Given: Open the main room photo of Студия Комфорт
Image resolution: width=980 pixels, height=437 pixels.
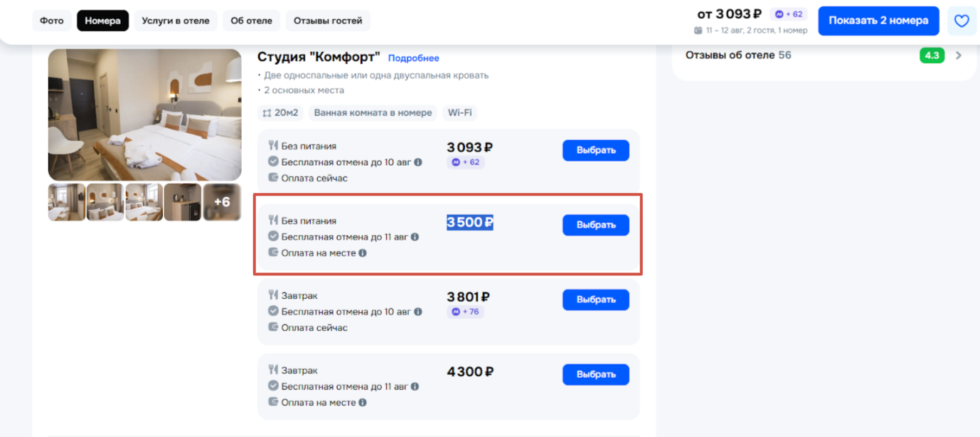Looking at the screenshot, I should 145,115.
